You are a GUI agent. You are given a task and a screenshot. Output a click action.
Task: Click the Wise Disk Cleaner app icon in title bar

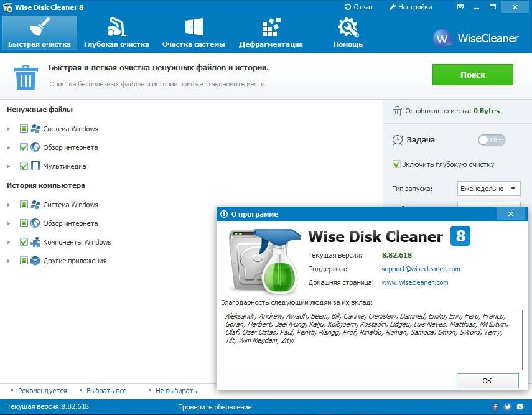coord(7,7)
